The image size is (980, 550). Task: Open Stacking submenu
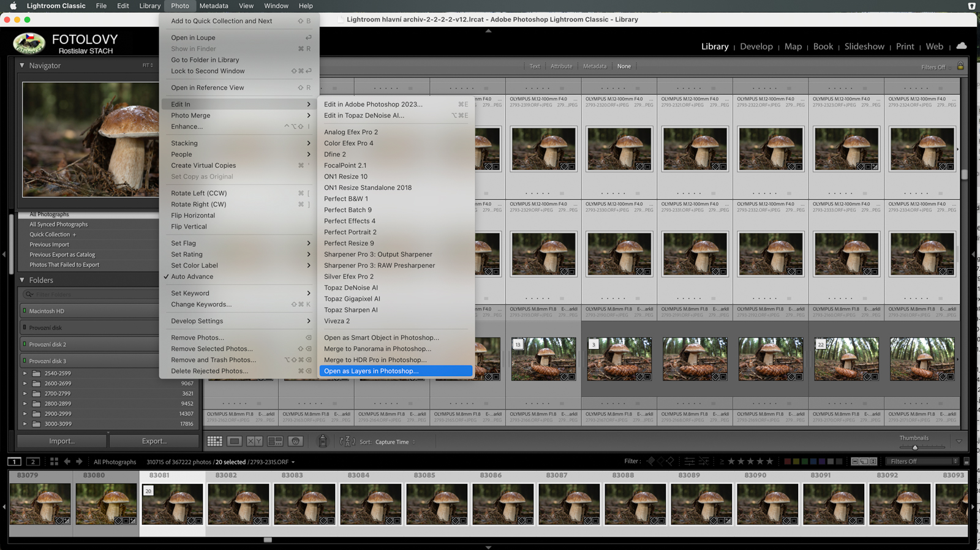click(239, 143)
